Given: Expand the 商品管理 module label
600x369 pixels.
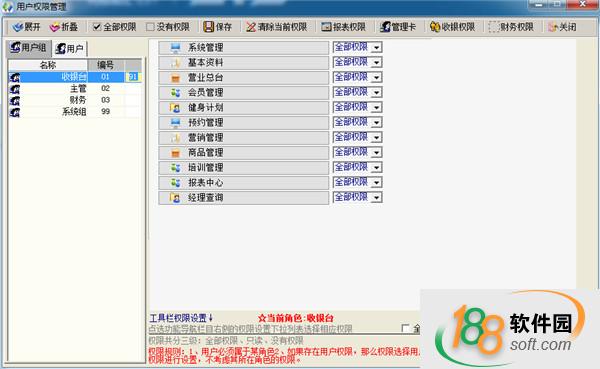Looking at the screenshot, I should pyautogui.click(x=205, y=153).
